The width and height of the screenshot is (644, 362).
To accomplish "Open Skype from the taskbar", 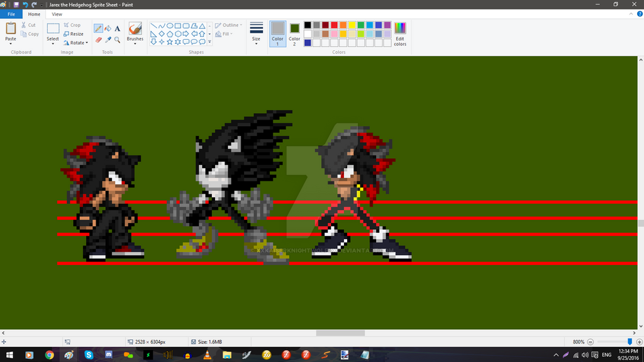I will [89, 354].
